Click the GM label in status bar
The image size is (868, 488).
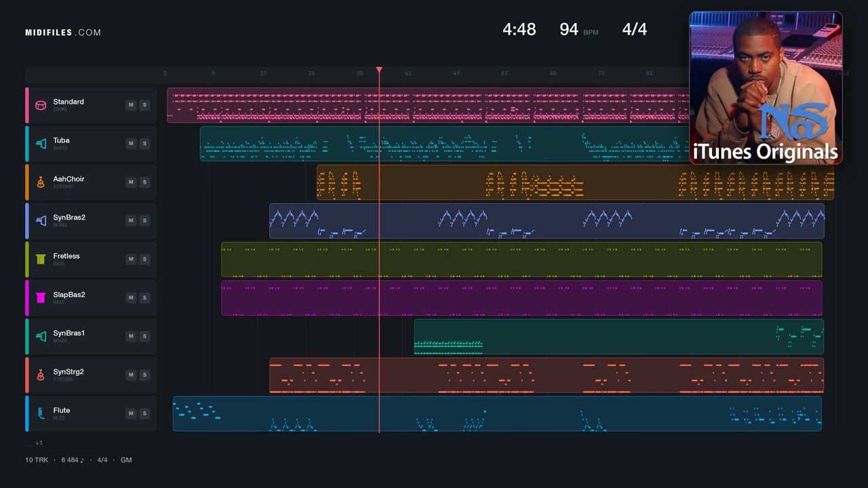tap(126, 460)
